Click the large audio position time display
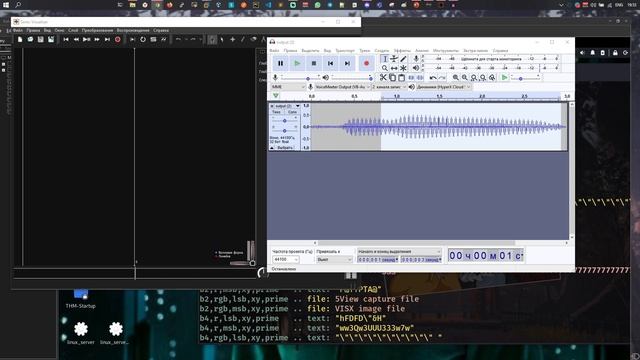This screenshot has width=640, height=360. [x=485, y=256]
